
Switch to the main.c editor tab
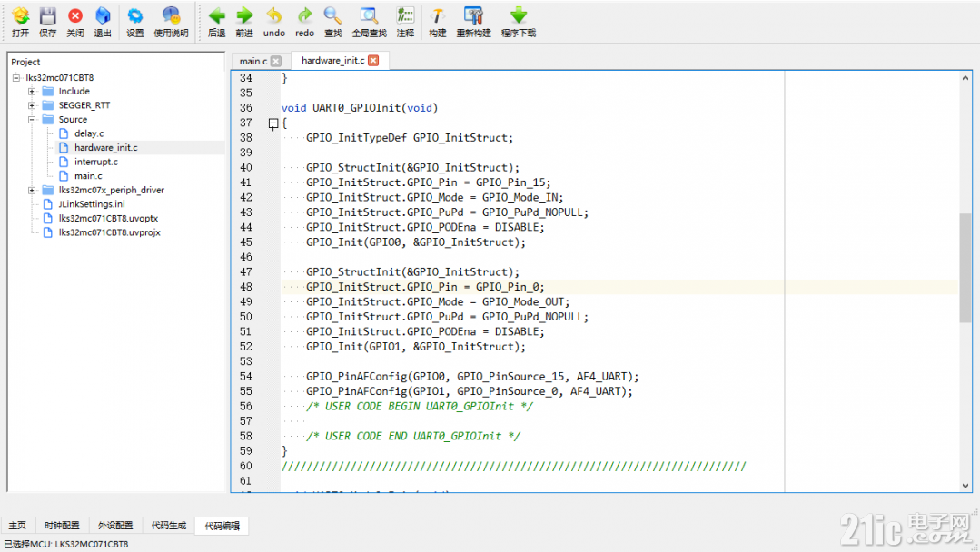(x=253, y=61)
